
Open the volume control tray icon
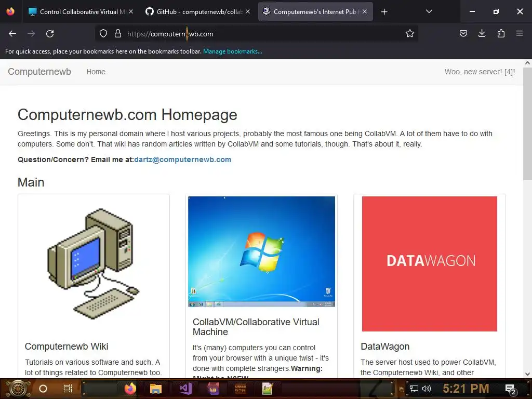coord(426,389)
